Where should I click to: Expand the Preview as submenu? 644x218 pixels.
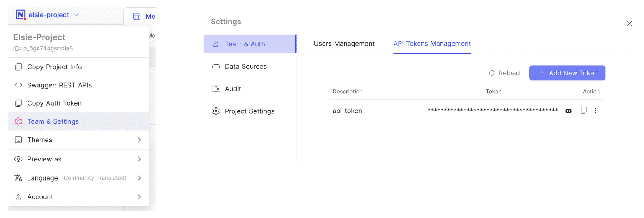click(139, 159)
